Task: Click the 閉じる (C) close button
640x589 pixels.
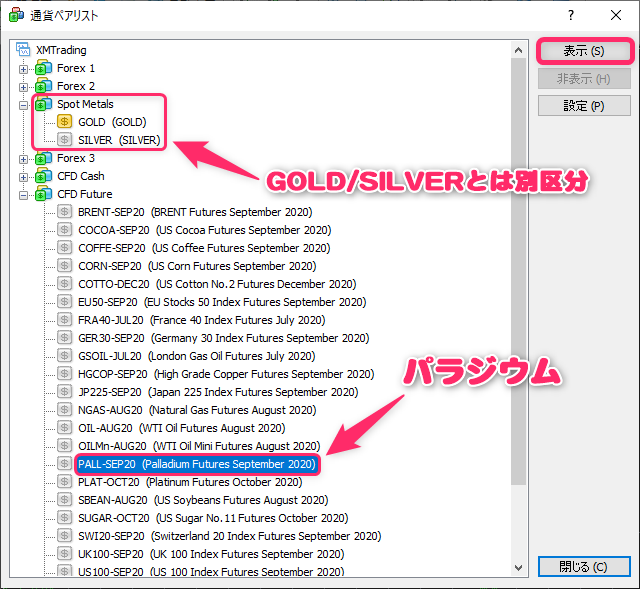Action: pos(584,567)
